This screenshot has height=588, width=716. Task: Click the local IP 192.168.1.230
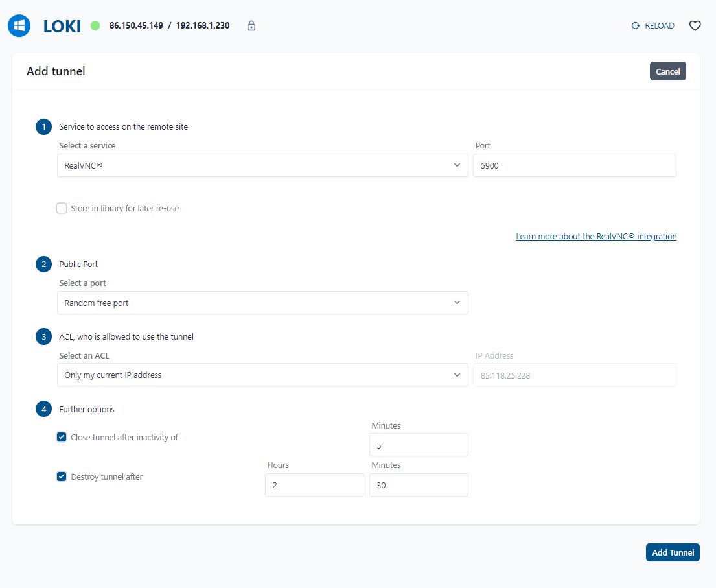pos(203,25)
